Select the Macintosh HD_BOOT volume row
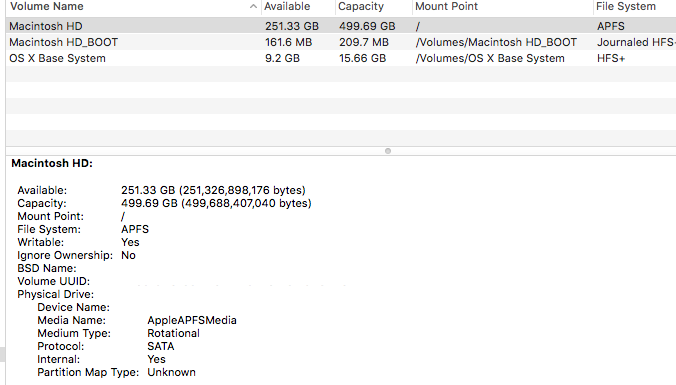 341,42
